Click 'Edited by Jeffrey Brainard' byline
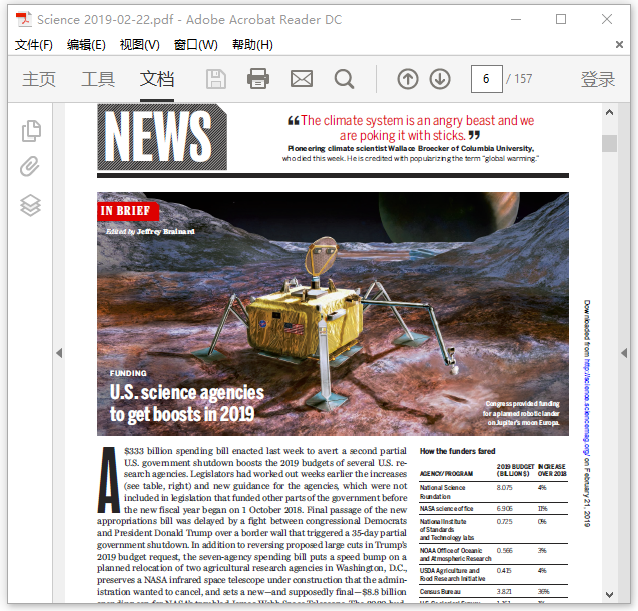The image size is (638, 611). 150,231
